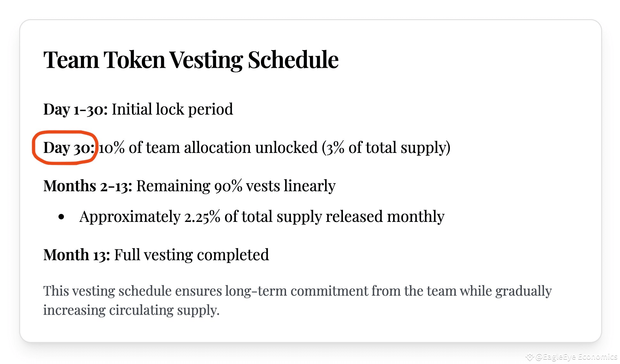
Task: Click the increasing circulating supply line
Action: 131,310
